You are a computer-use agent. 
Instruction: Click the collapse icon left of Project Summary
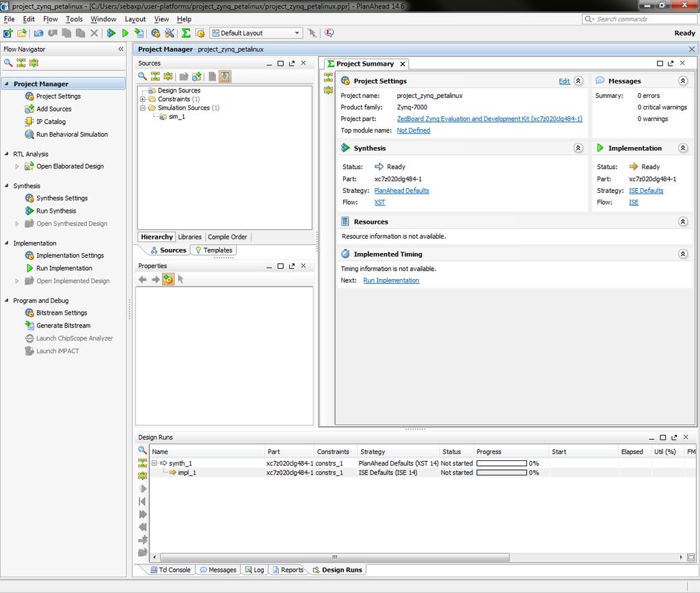[x=329, y=77]
